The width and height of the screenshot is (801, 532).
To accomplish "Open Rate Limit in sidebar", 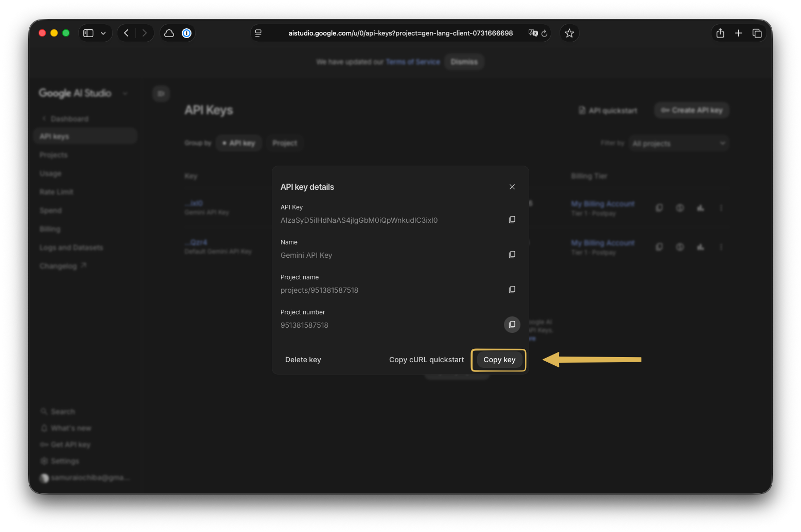I will (x=56, y=192).
